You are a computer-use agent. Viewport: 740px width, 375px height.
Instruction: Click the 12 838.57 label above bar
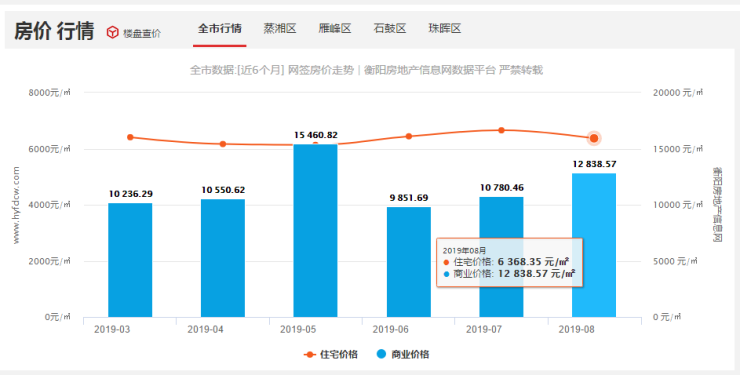[x=594, y=164]
